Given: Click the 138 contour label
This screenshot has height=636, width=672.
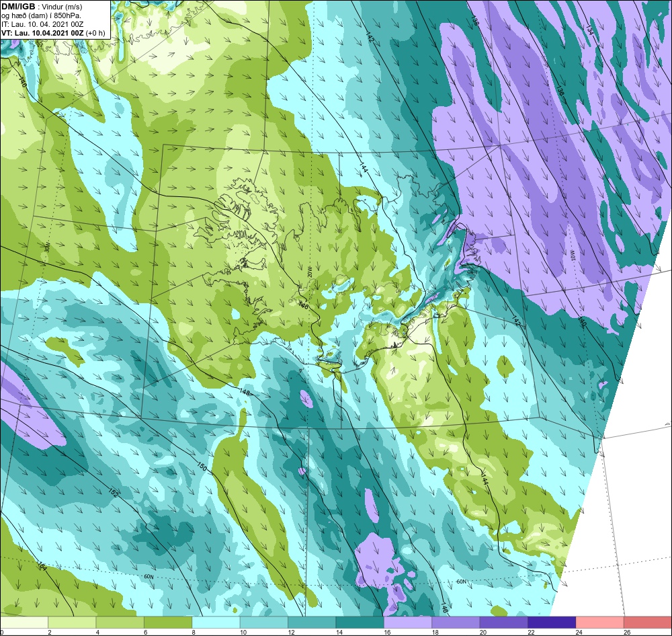Looking at the screenshot, I should (474, 21).
